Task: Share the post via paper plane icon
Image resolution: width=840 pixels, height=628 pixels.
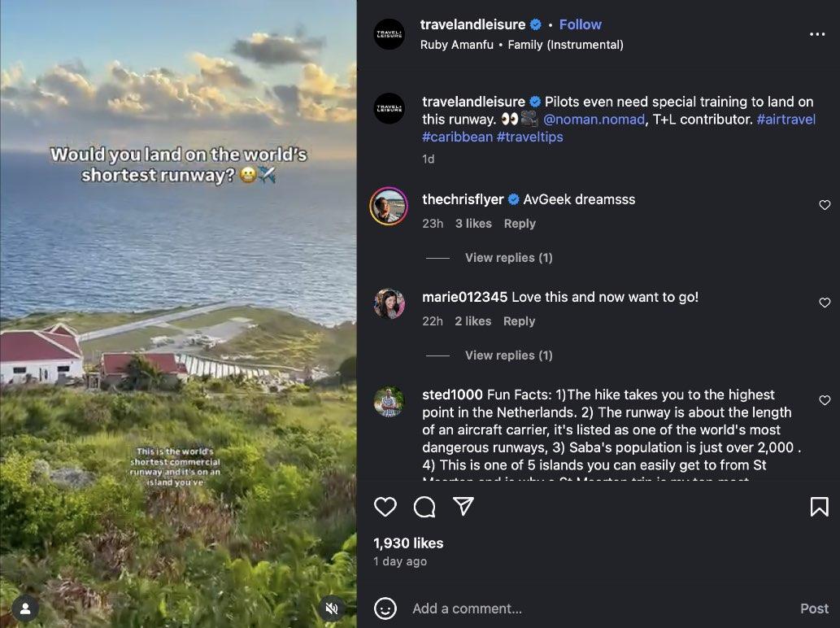Action: [x=464, y=507]
